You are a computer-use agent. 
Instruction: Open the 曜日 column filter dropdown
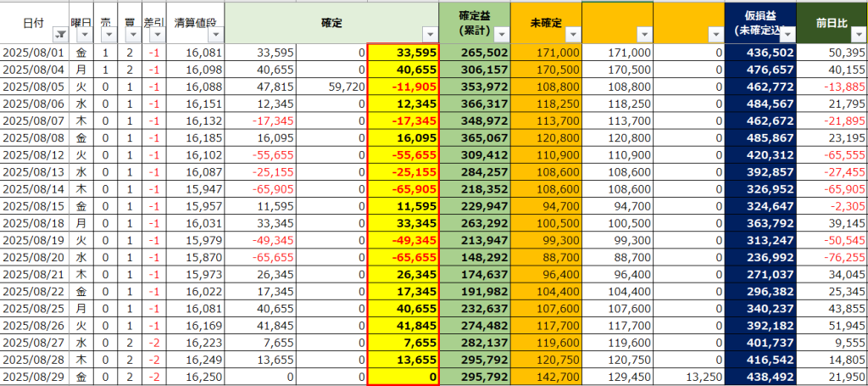[x=84, y=35]
